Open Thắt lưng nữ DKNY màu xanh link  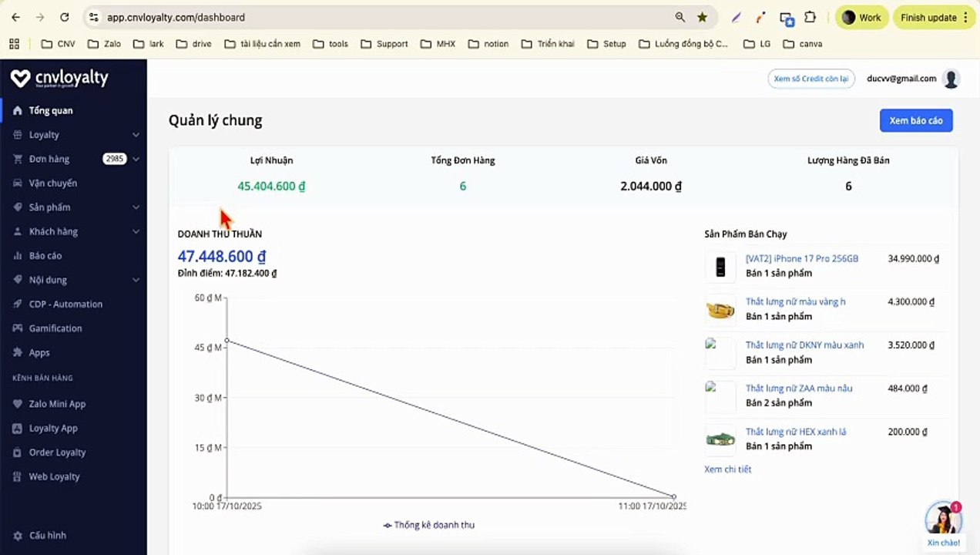coord(804,345)
